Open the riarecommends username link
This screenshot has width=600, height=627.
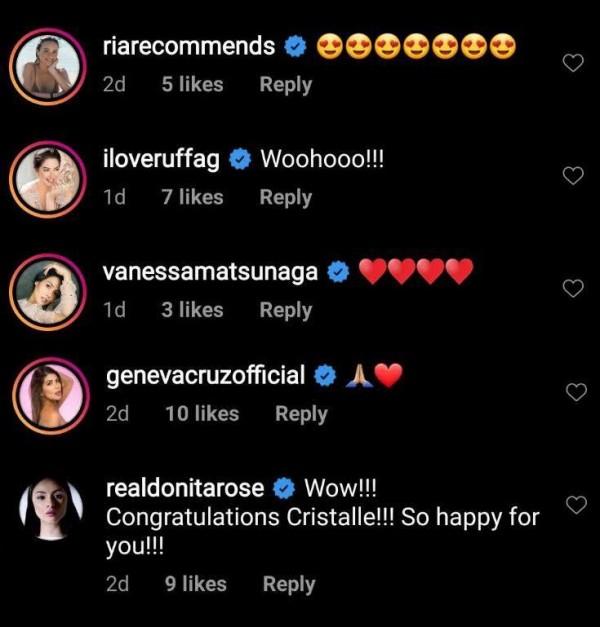pos(189,46)
